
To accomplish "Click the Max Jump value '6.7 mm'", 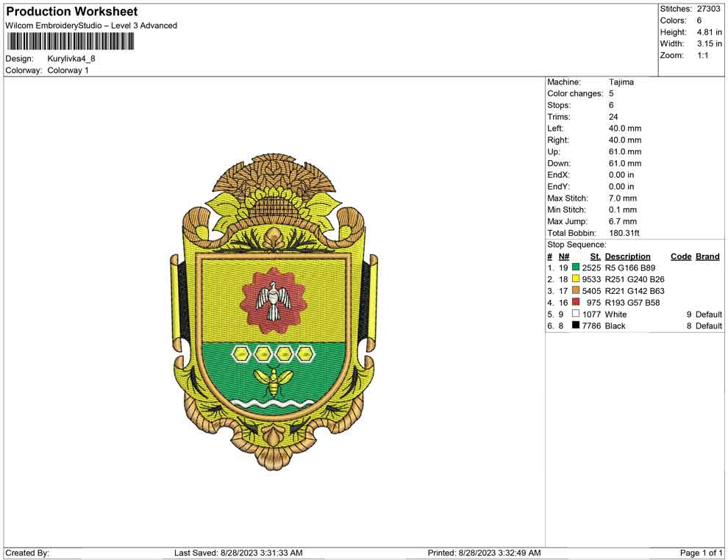I will 623,221.
